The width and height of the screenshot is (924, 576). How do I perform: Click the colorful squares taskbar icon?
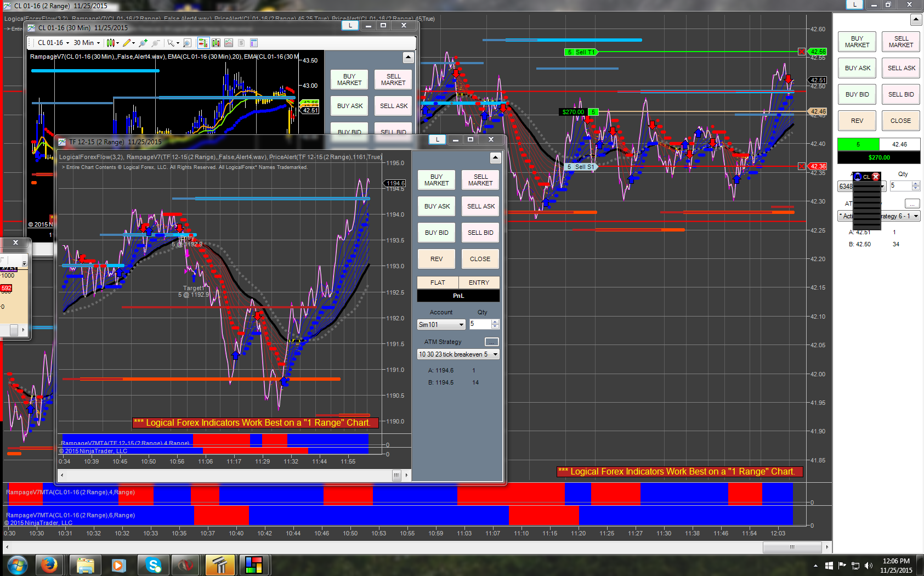254,564
